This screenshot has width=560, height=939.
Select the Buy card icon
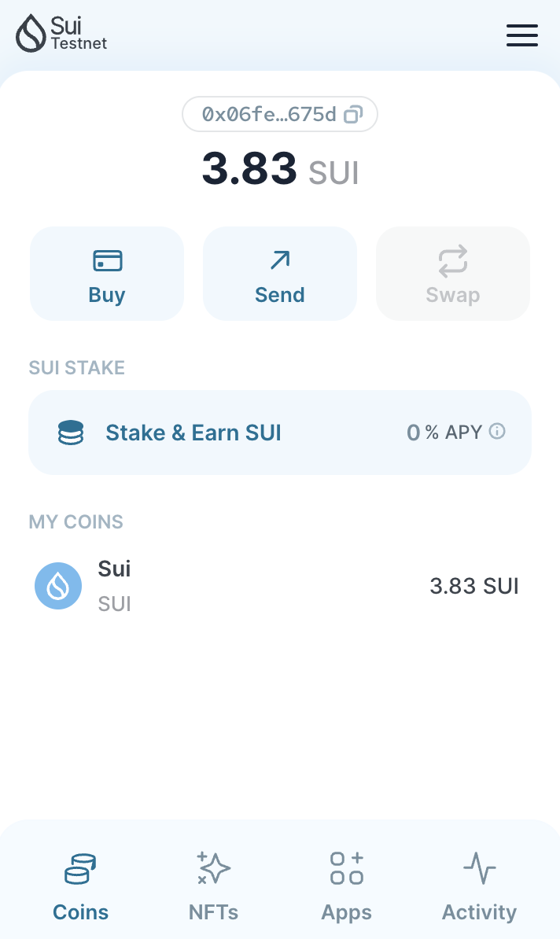click(x=106, y=260)
